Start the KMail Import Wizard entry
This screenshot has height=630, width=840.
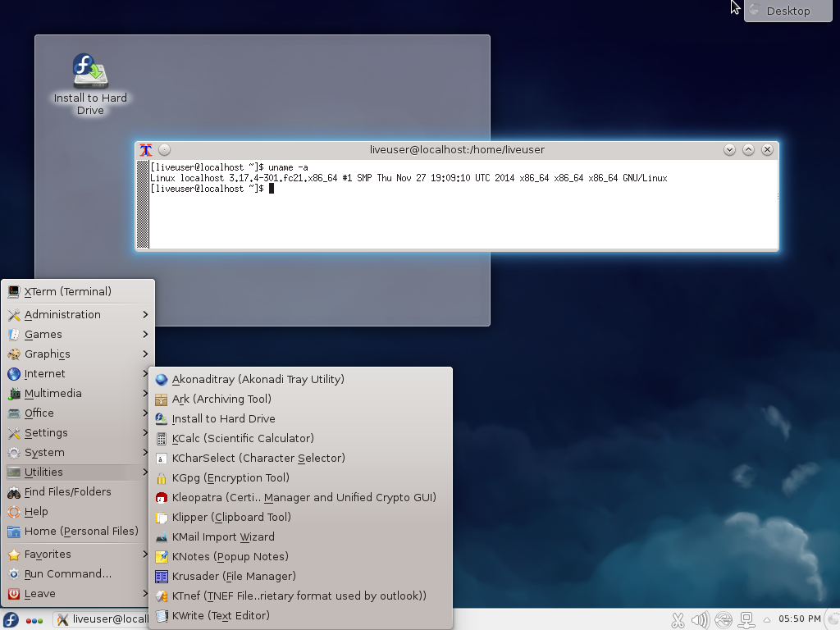300,536
